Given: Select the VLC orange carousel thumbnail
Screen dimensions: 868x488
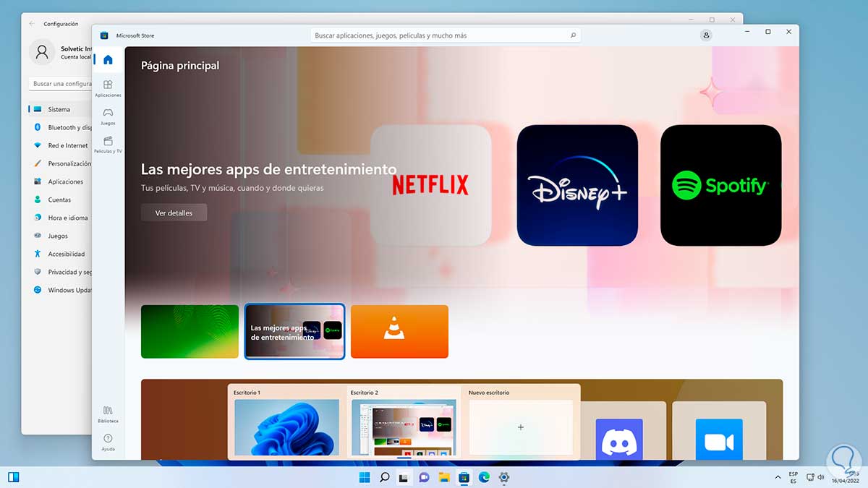Looking at the screenshot, I should (399, 332).
